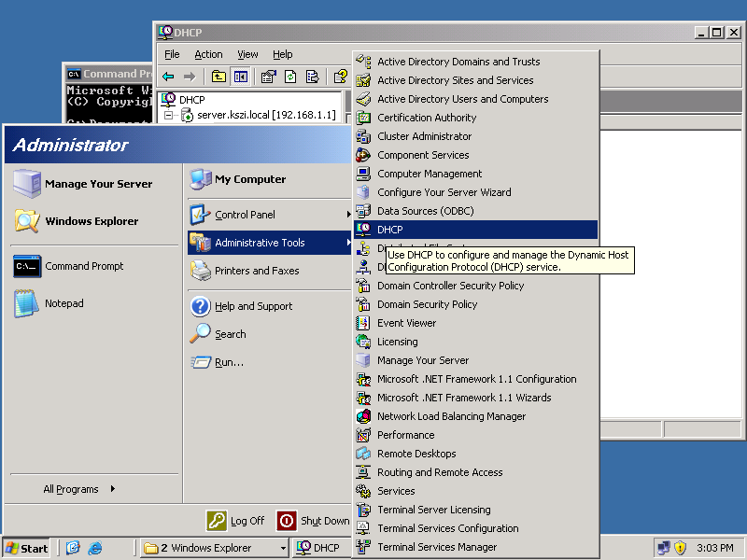The image size is (747, 560).
Task: Toggle Show/Hide Console Tree icon
Action: click(x=241, y=77)
